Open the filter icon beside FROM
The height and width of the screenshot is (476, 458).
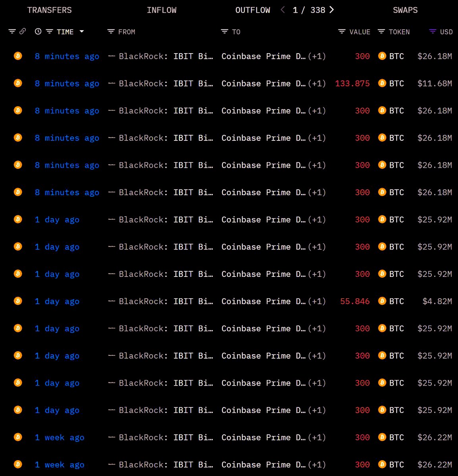tap(111, 32)
